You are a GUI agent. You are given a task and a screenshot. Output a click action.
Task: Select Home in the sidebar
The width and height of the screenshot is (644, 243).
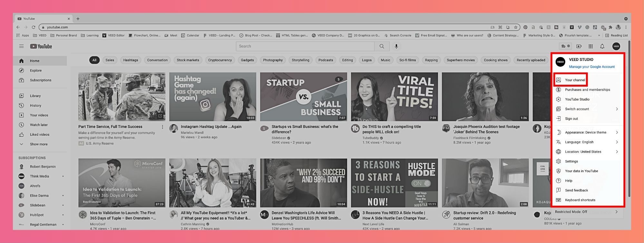(40, 61)
